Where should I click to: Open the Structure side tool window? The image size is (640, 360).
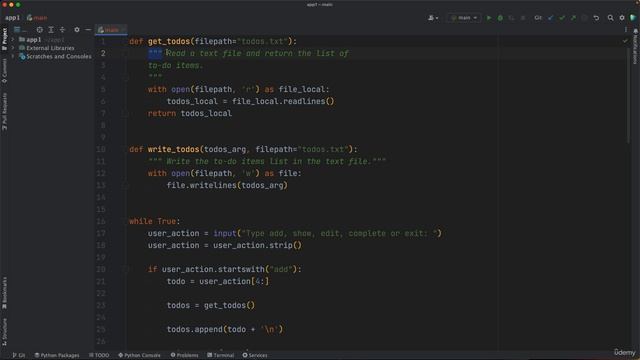[x=4, y=331]
